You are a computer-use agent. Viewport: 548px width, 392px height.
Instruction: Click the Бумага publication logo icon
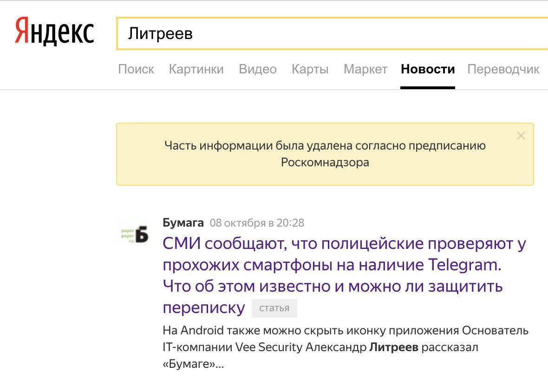tap(134, 235)
